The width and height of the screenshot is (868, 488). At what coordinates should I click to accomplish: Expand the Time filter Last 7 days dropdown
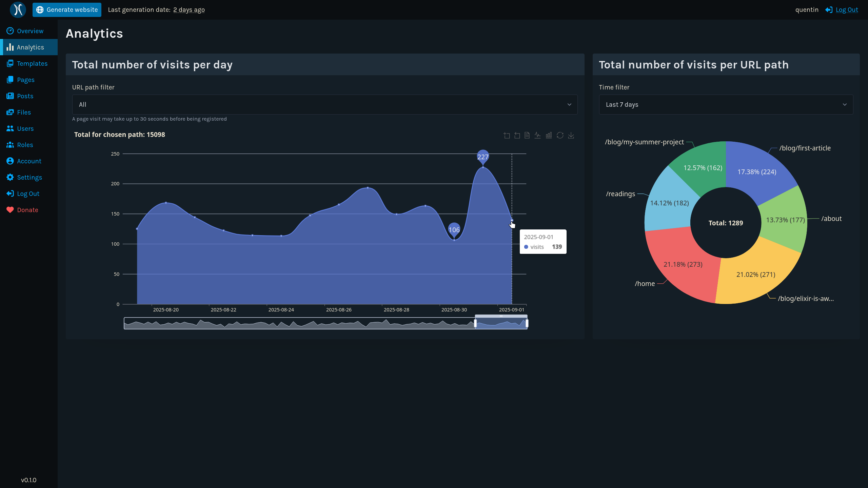[726, 105]
